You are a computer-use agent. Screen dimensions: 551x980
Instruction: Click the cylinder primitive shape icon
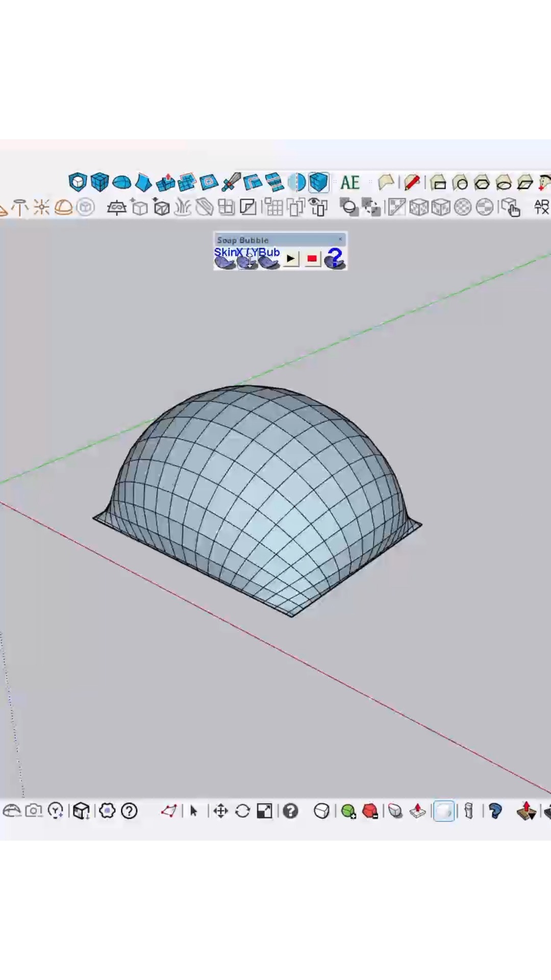(x=460, y=183)
